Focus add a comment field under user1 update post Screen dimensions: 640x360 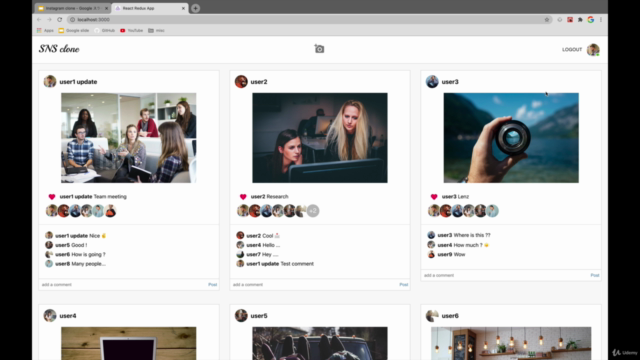(122, 284)
